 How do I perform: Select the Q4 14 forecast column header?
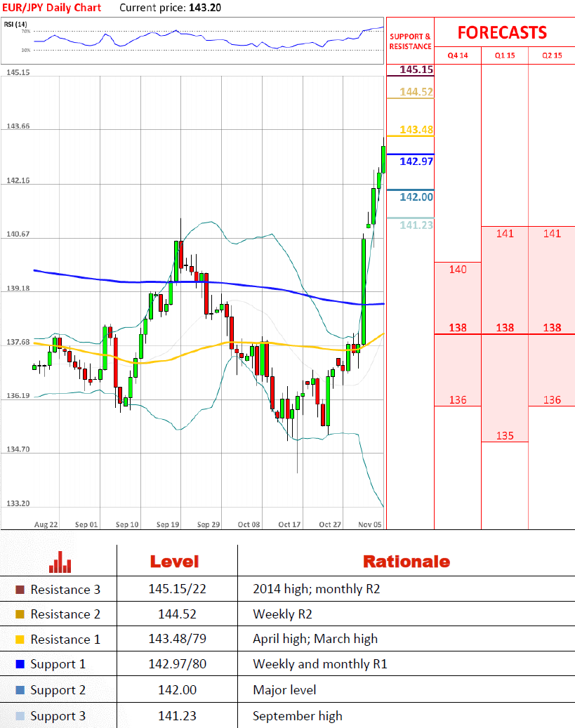pos(458,55)
